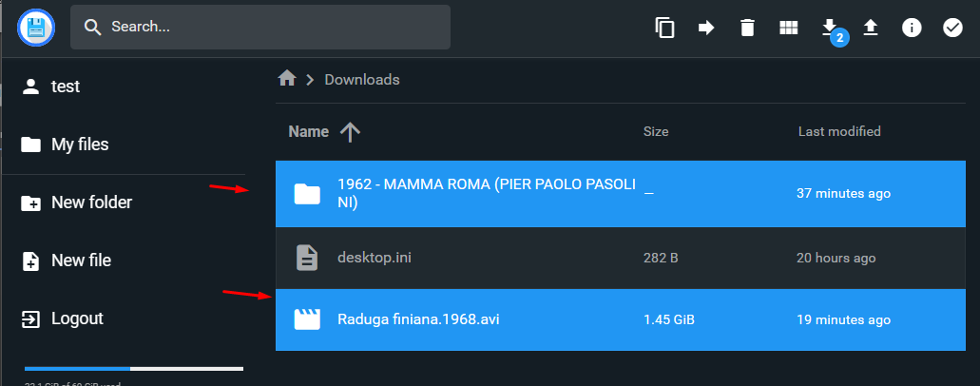This screenshot has height=386, width=980.
Task: Click the move file arrow icon
Action: tap(706, 28)
